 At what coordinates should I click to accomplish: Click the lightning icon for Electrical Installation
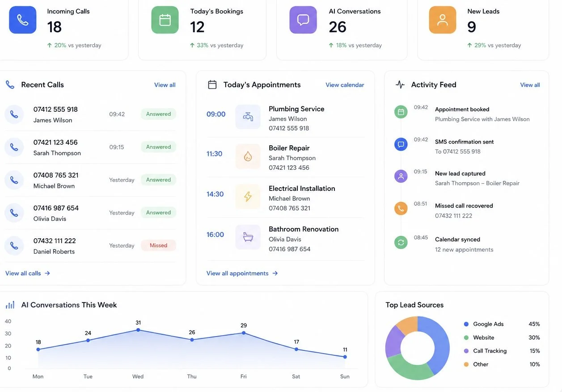(x=248, y=197)
